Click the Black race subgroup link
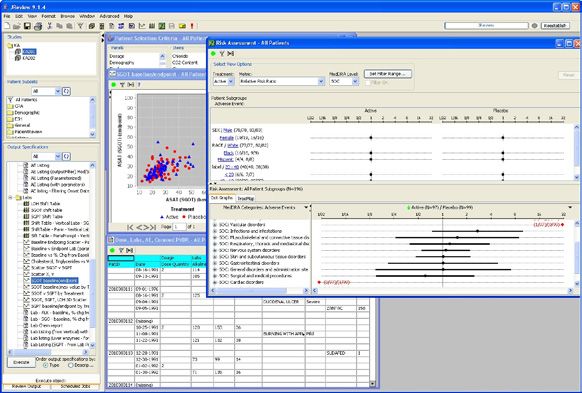The width and height of the screenshot is (582, 393). coord(229,153)
